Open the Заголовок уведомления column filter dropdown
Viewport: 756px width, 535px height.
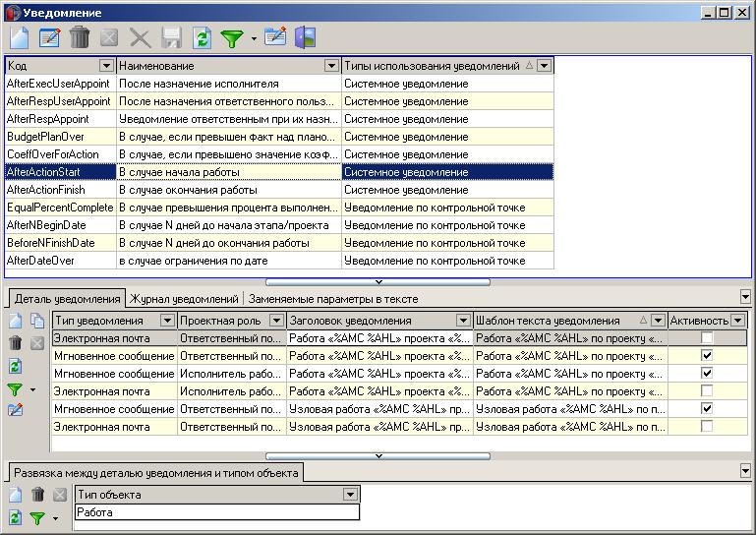pyautogui.click(x=463, y=321)
